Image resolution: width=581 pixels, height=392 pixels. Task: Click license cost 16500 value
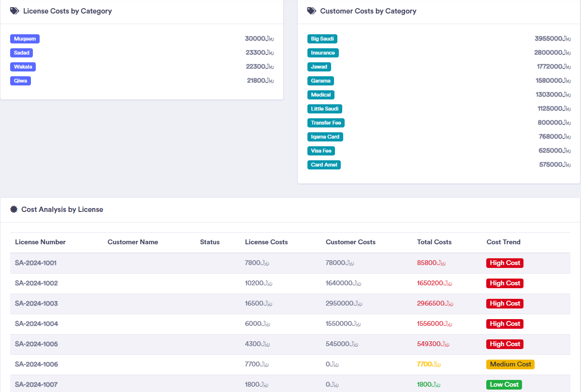point(259,304)
